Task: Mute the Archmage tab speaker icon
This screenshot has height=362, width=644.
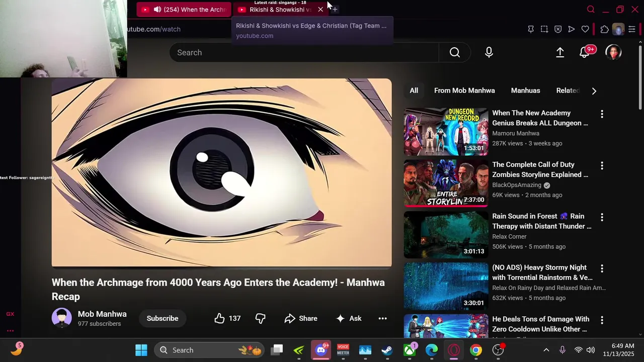Action: (157, 10)
